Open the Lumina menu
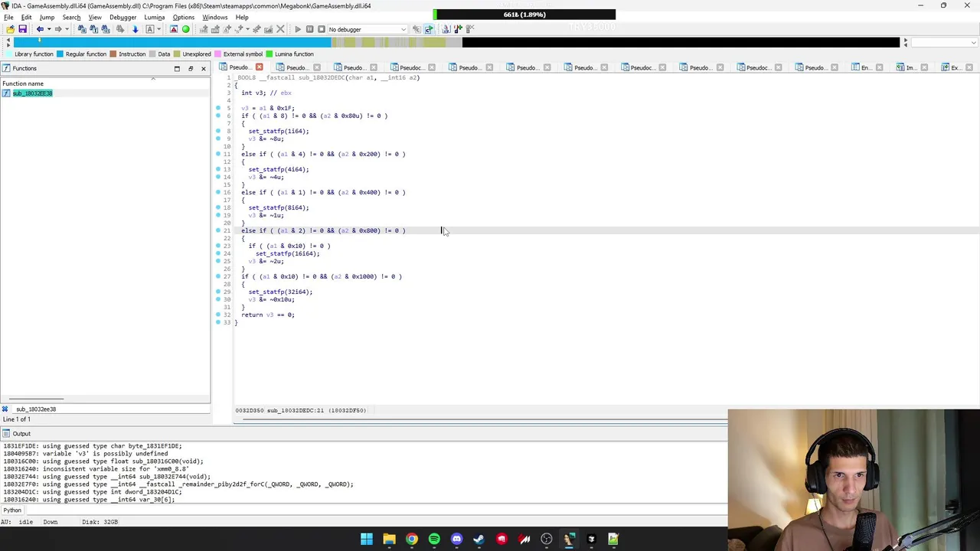This screenshot has width=980, height=551. tap(154, 17)
